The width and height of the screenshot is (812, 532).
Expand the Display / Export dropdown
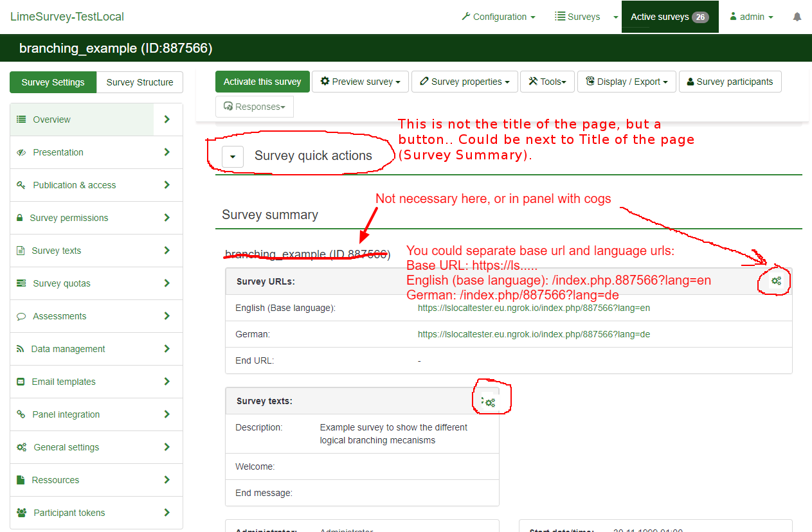(x=626, y=82)
